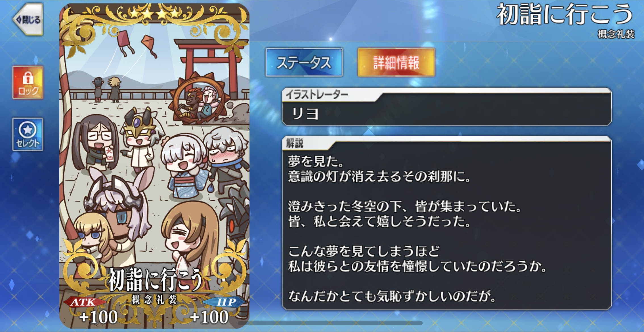Tap the 初詣に行こう name banner on card

pyautogui.click(x=155, y=280)
